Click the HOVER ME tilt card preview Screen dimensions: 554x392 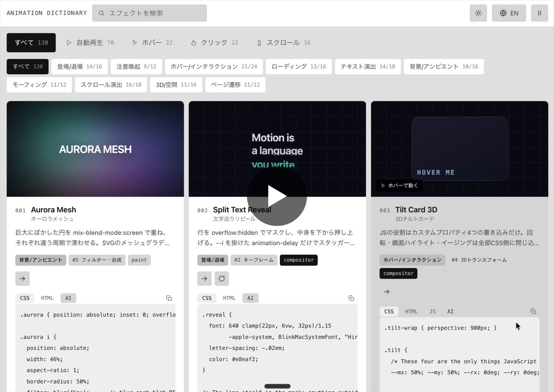click(459, 149)
